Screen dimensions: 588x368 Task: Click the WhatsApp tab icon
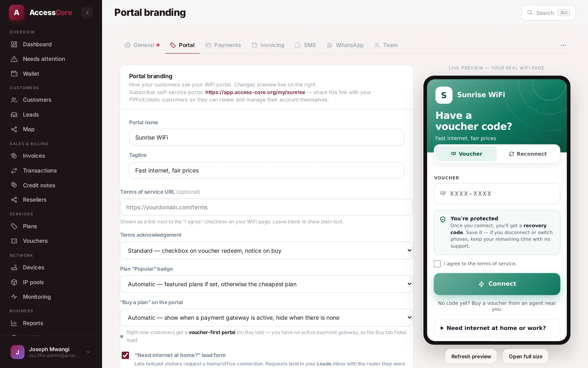tap(330, 45)
